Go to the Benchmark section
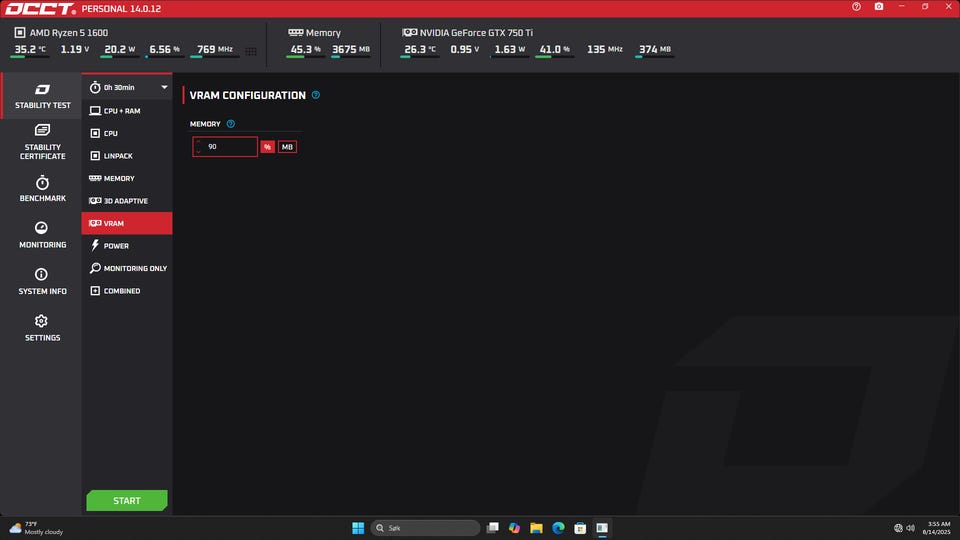Viewport: 960px width, 540px height. click(x=42, y=189)
